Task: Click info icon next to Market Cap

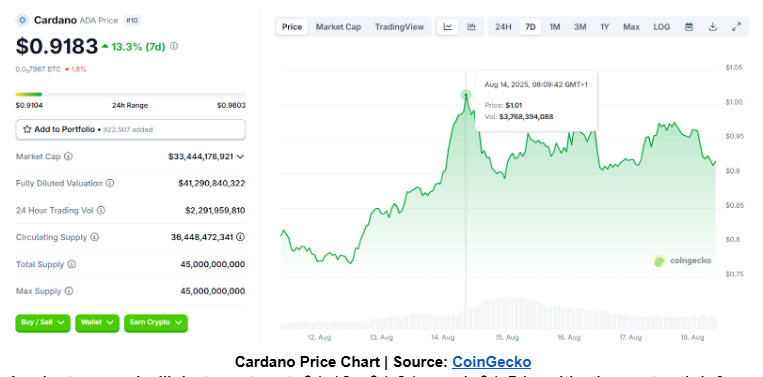Action: point(69,157)
